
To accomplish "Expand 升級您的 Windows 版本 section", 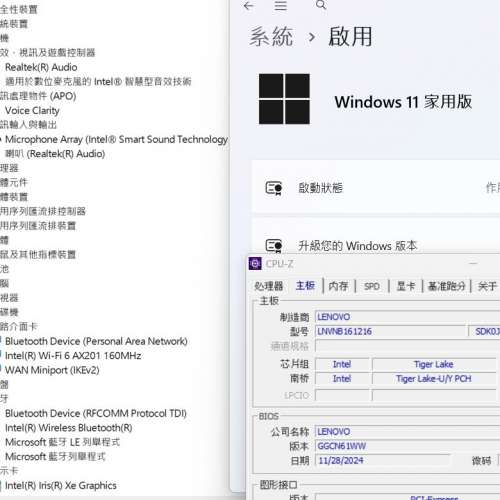I will point(376,237).
